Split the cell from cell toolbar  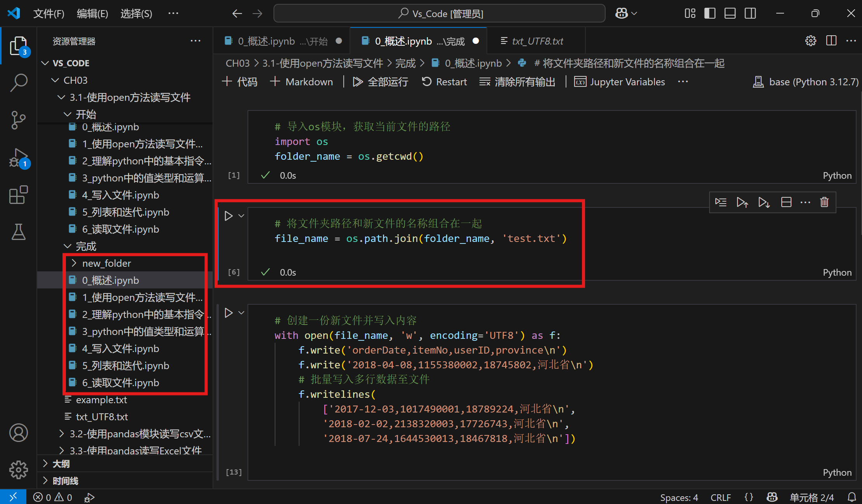(786, 202)
